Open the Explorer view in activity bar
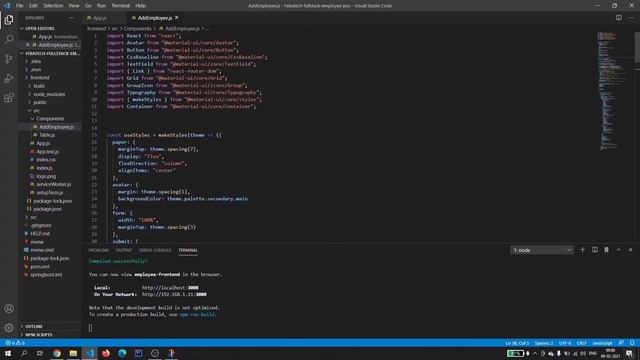The height and width of the screenshot is (360, 640). point(9,20)
